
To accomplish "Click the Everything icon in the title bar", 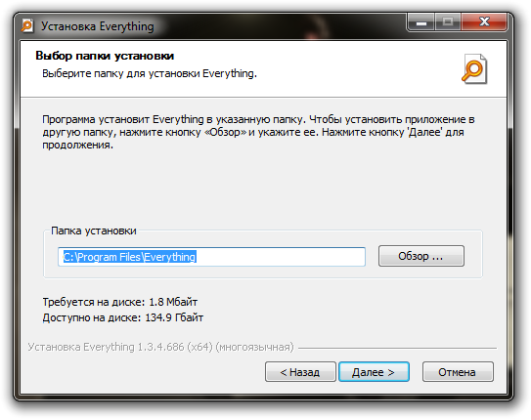I will (x=27, y=25).
